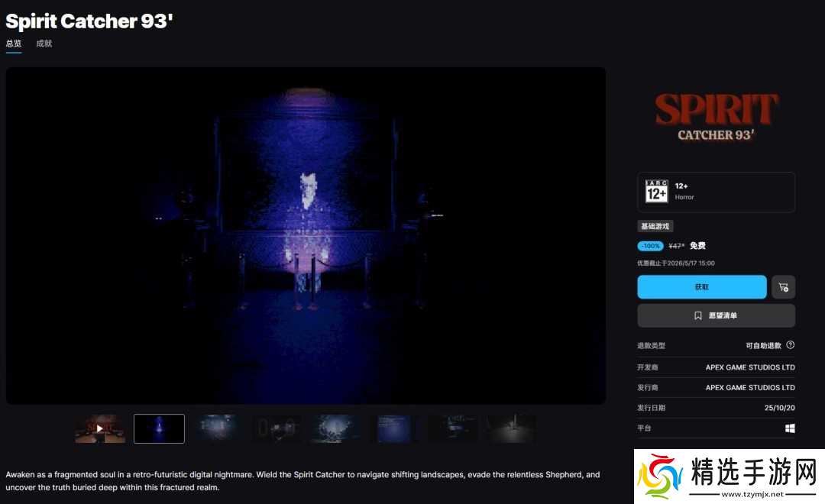Click the IARC 12+ rating badge
825x504 pixels.
click(x=657, y=191)
